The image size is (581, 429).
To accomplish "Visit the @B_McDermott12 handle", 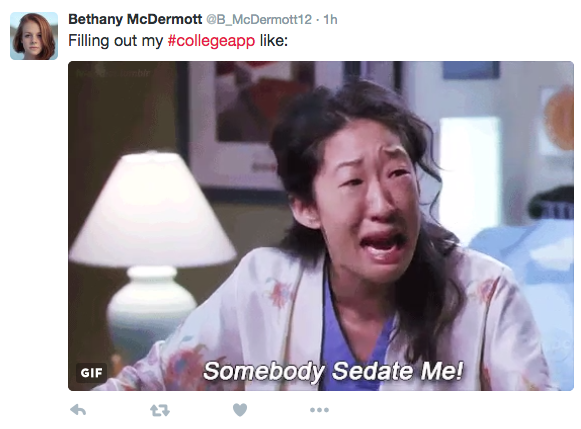I will click(259, 20).
